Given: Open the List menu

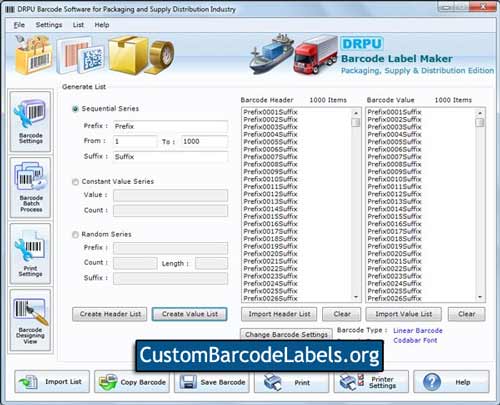Looking at the screenshot, I should (x=78, y=25).
